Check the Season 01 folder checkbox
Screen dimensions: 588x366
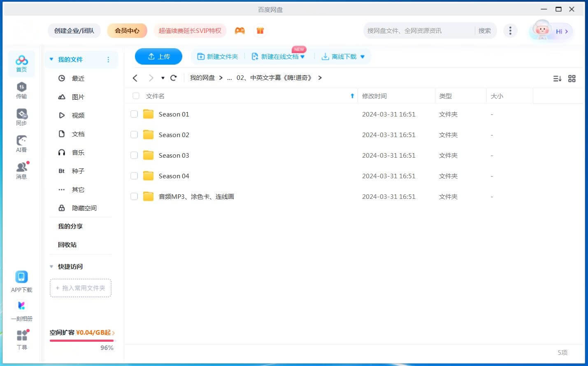pyautogui.click(x=134, y=114)
